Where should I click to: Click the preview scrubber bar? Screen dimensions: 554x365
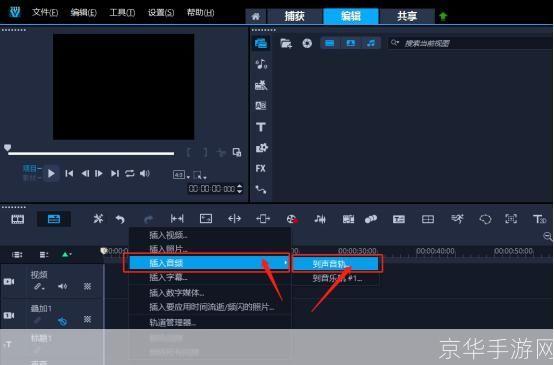91,153
